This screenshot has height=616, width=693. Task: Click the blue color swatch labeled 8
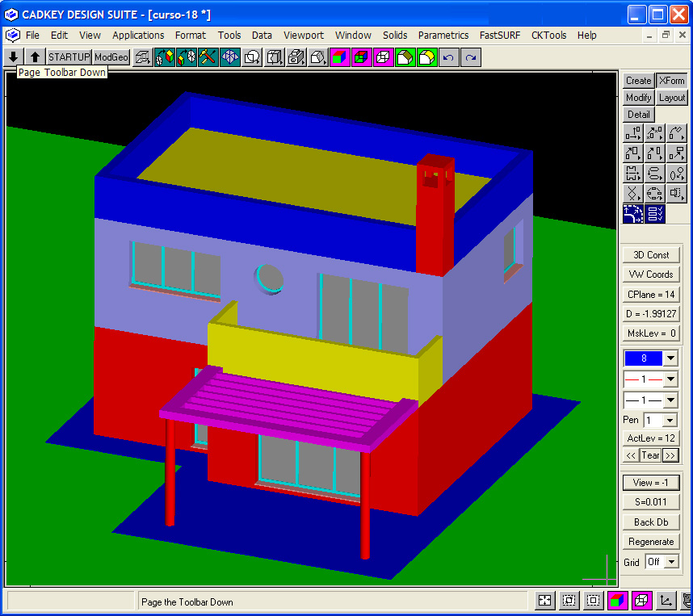(643, 358)
